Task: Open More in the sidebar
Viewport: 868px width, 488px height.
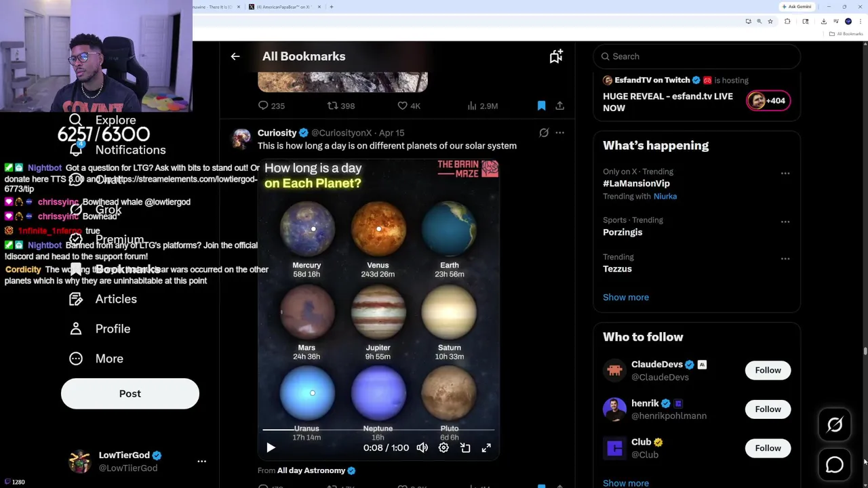Action: tap(96, 359)
